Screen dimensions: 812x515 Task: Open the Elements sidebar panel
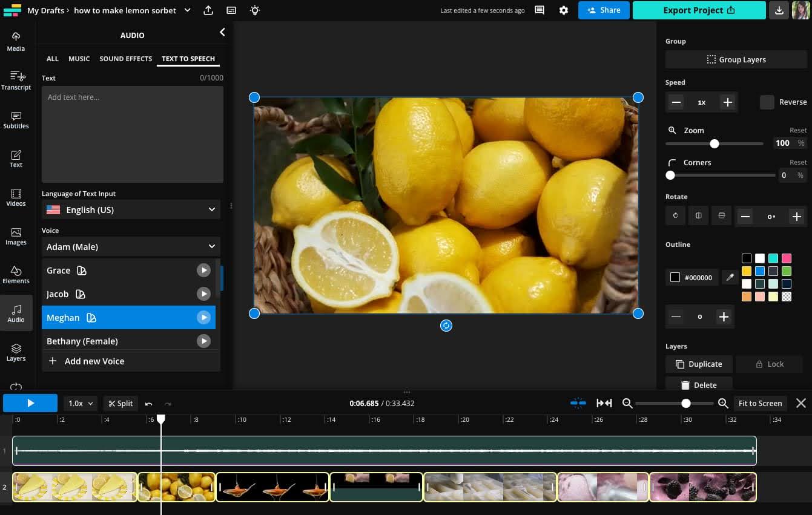coord(16,275)
